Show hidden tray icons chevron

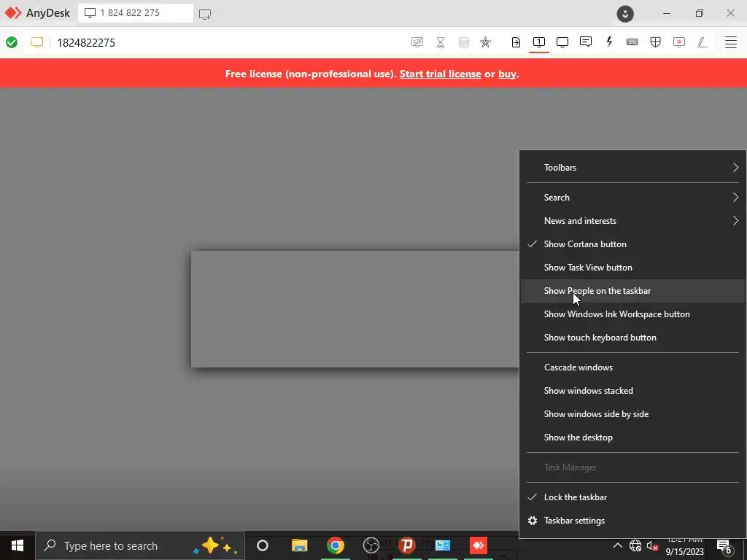[617, 545]
